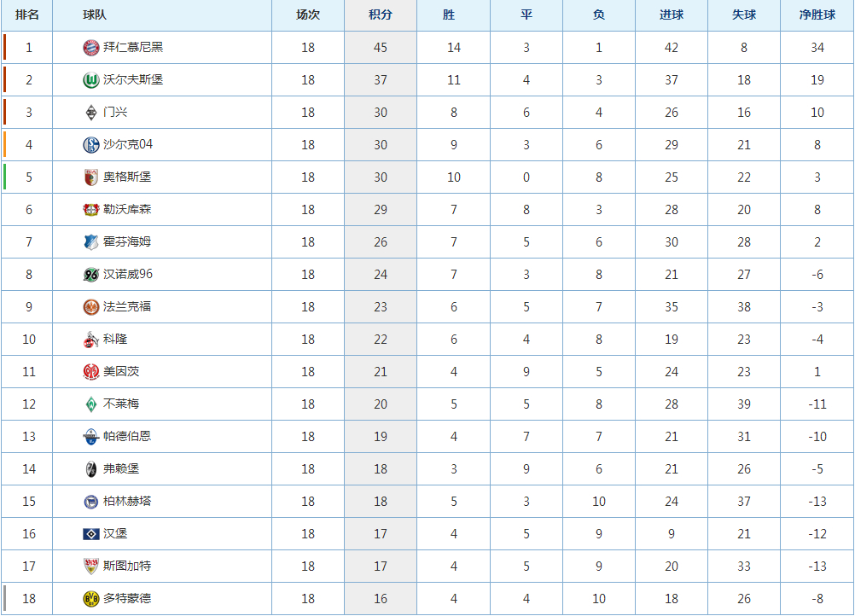This screenshot has height=616, width=855.
Task: Open the 拜仁慕尼黑 team link
Action: click(x=133, y=48)
